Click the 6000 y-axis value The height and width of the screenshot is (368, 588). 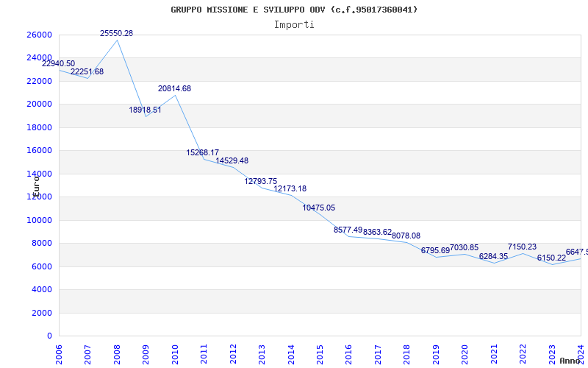[41, 266]
